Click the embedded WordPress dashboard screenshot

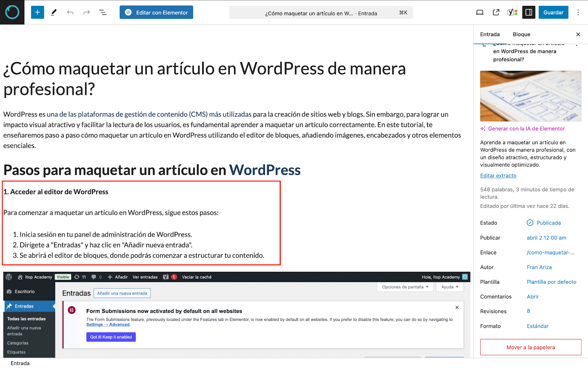237,315
